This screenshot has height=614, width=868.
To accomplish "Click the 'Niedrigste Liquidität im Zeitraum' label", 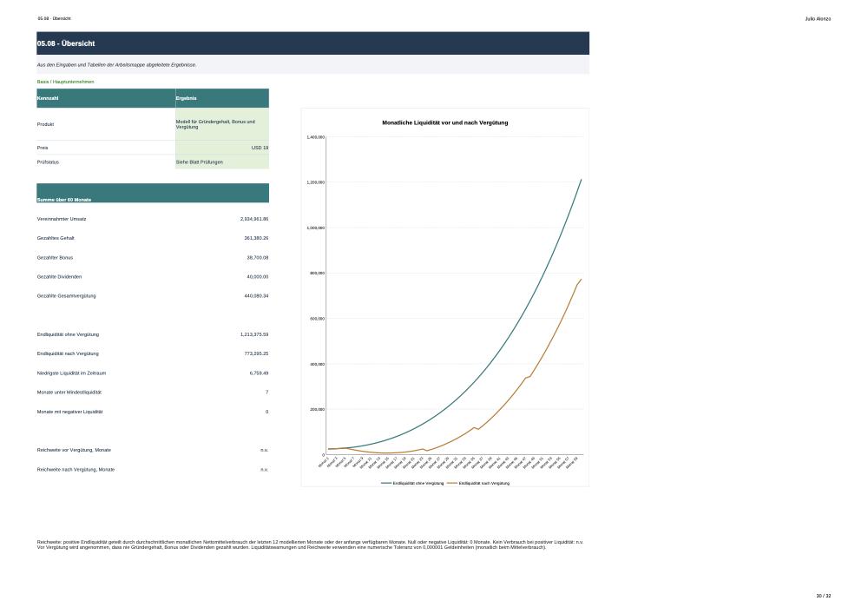I will pos(71,373).
